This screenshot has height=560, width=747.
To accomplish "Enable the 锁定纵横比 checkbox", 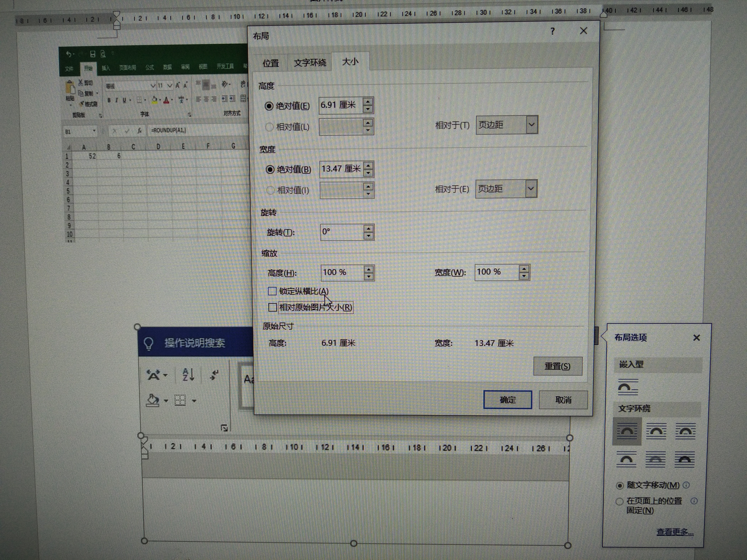I will point(272,291).
